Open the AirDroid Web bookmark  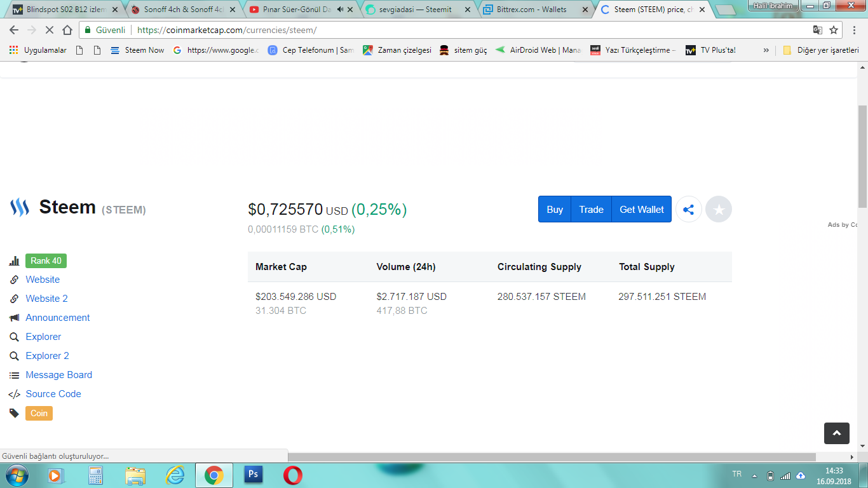(538, 50)
